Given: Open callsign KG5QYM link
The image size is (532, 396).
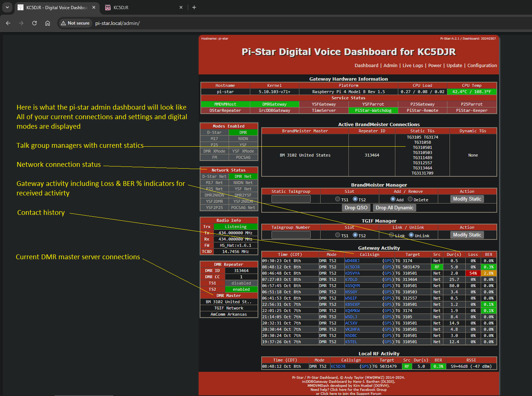Looking at the screenshot, I should pyautogui.click(x=352, y=286).
